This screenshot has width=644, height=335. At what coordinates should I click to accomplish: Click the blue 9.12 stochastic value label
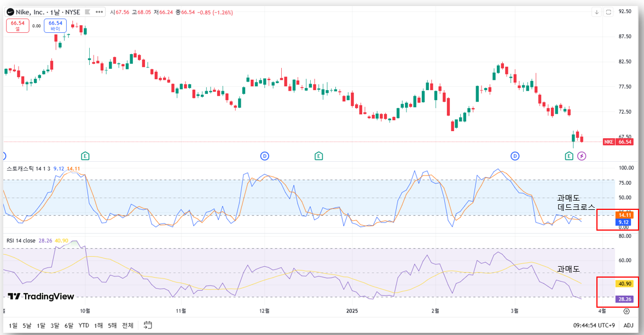point(623,222)
